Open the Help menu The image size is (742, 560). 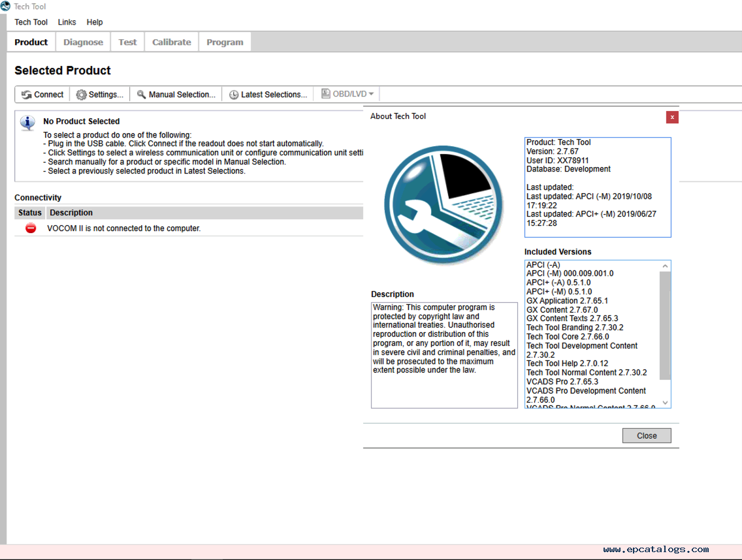tap(94, 22)
